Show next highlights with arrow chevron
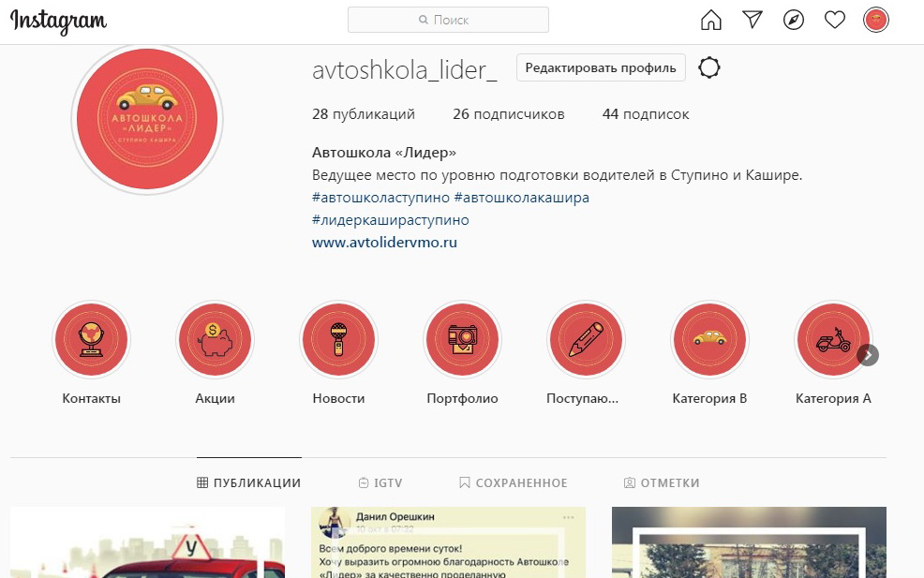The image size is (924, 578). pyautogui.click(x=868, y=355)
